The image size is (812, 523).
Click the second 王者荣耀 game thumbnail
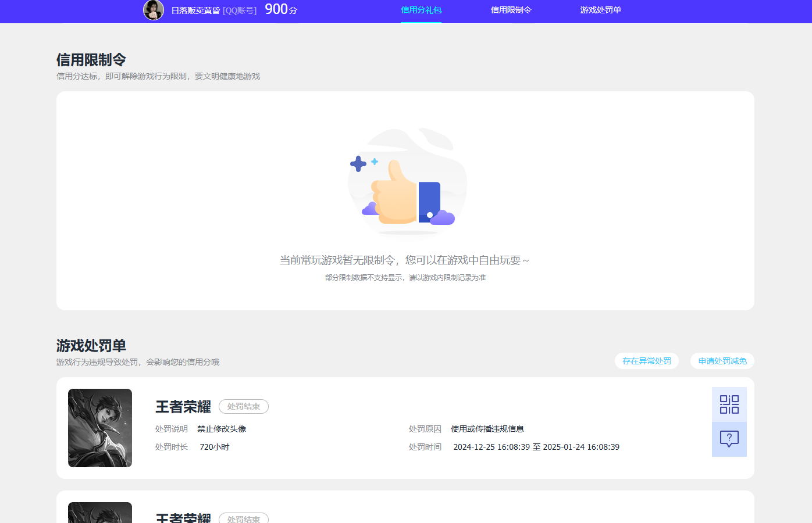pos(99,513)
